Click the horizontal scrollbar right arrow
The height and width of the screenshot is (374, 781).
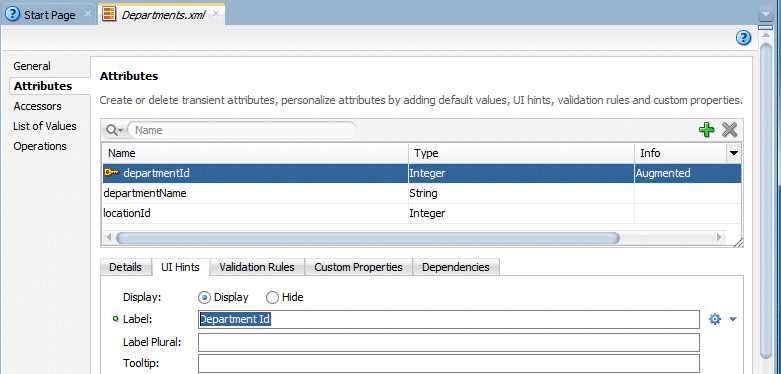click(x=719, y=238)
